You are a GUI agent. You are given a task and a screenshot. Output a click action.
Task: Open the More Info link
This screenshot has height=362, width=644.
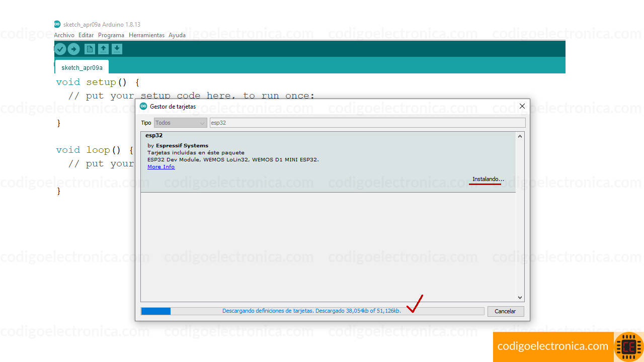click(161, 166)
